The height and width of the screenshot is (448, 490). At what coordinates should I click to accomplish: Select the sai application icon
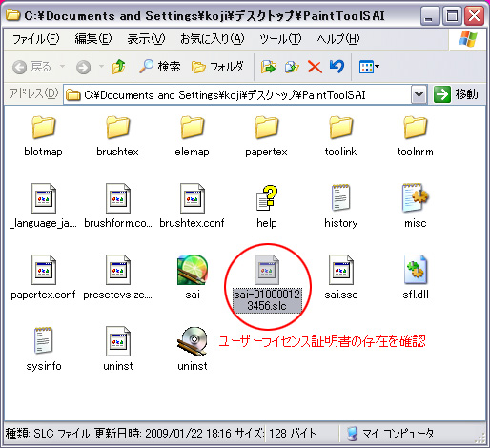point(193,270)
